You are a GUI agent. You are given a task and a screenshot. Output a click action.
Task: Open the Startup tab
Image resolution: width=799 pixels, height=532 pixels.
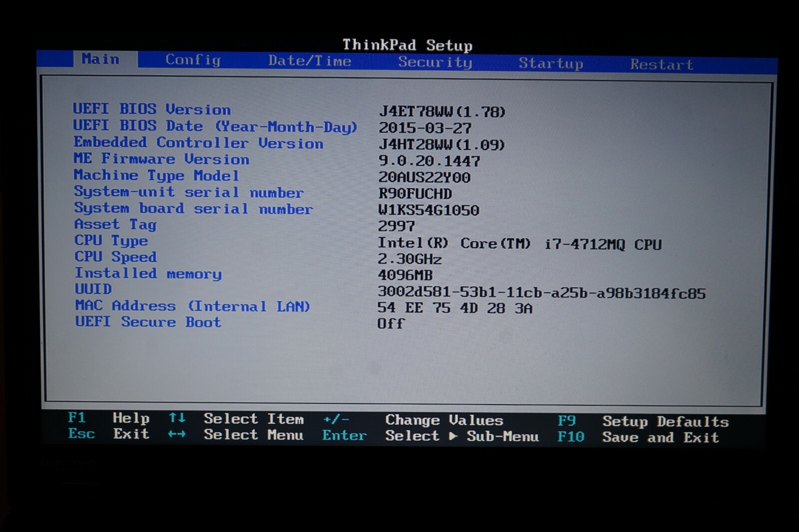(551, 63)
